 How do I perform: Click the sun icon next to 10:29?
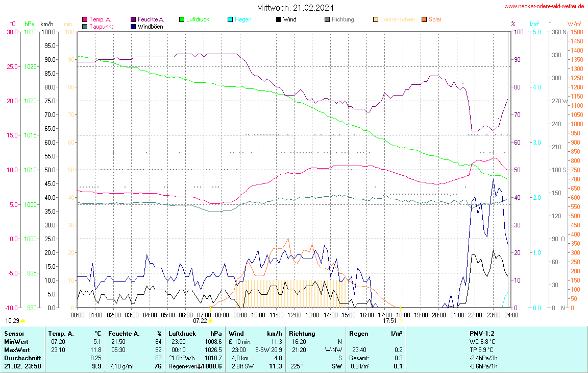click(23, 321)
